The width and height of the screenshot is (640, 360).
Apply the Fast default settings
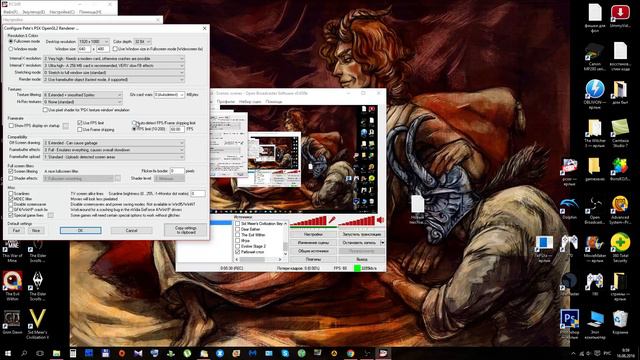[x=16, y=231]
